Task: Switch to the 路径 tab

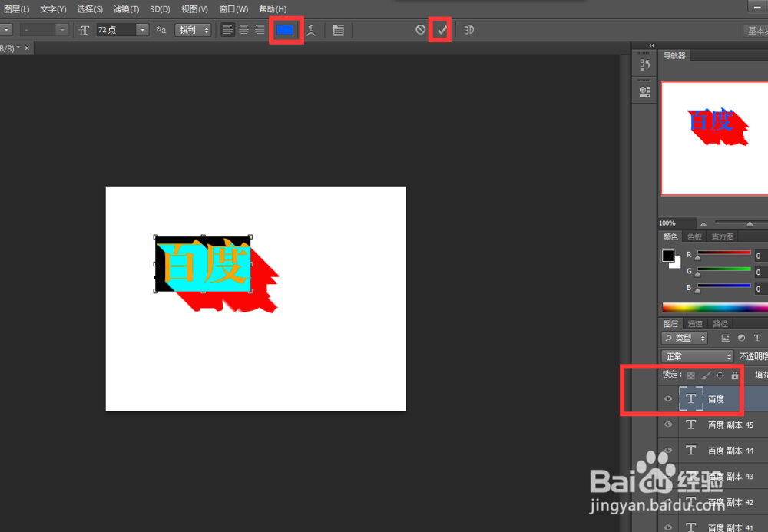Action: point(720,323)
